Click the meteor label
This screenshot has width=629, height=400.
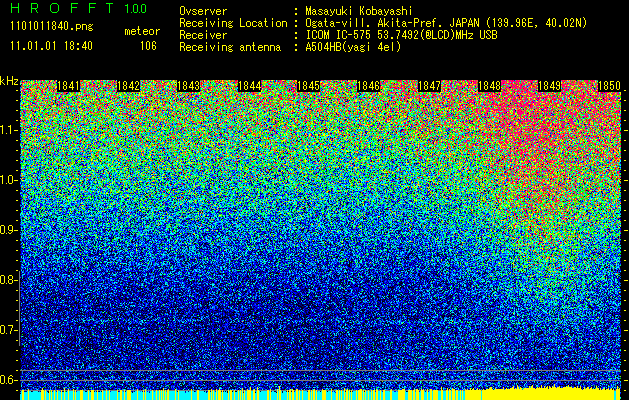[x=142, y=31]
